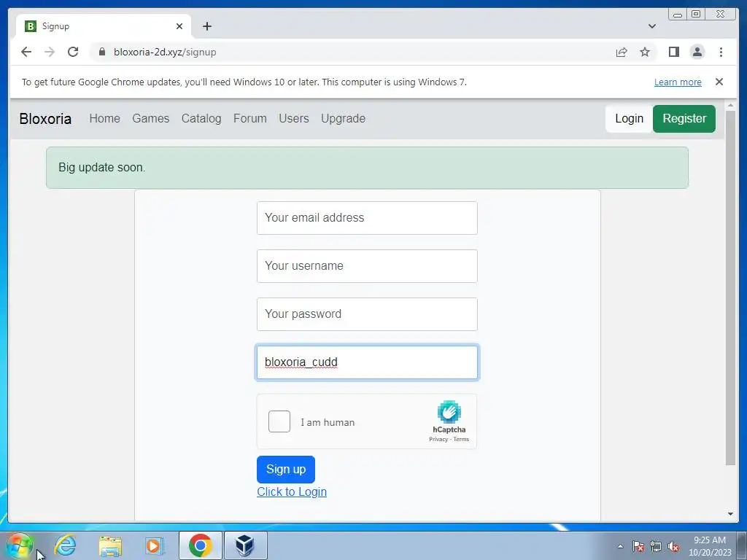Open Chrome's three-dot menu
Image resolution: width=747 pixels, height=560 pixels.
coord(721,52)
